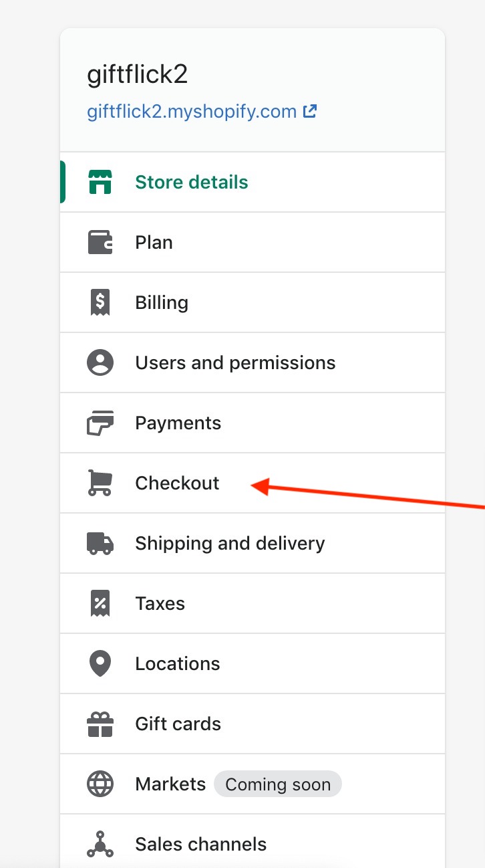485x868 pixels.
Task: Click the external link icon beside store URL
Action: [x=310, y=111]
